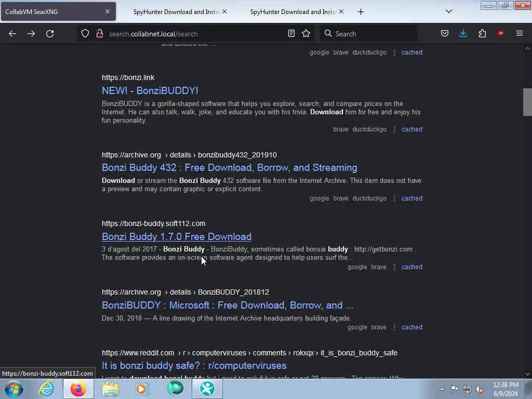Open 'It is bonzi buddy safe?' reddit result
Image resolution: width=532 pixels, height=399 pixels.
tap(194, 365)
